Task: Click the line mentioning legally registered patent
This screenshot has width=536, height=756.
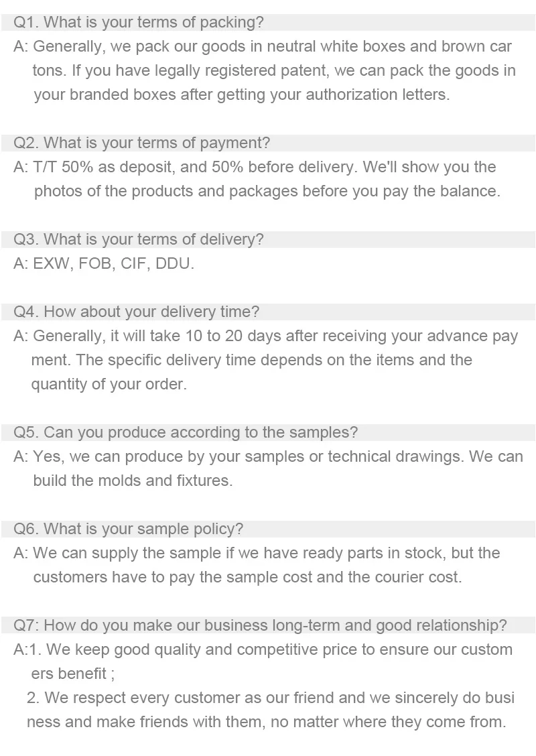Action: pos(274,71)
